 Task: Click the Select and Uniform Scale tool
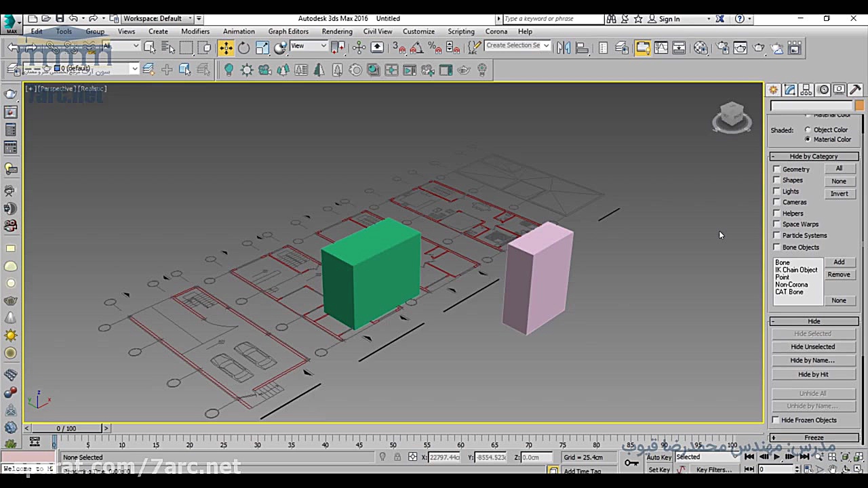262,47
